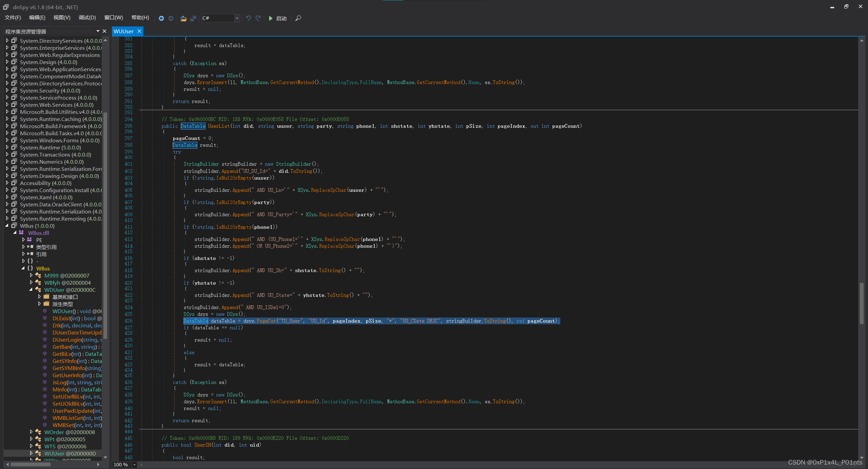Expand the 基类和接口 folder node
Screen dimensions: 868x469
click(39, 297)
